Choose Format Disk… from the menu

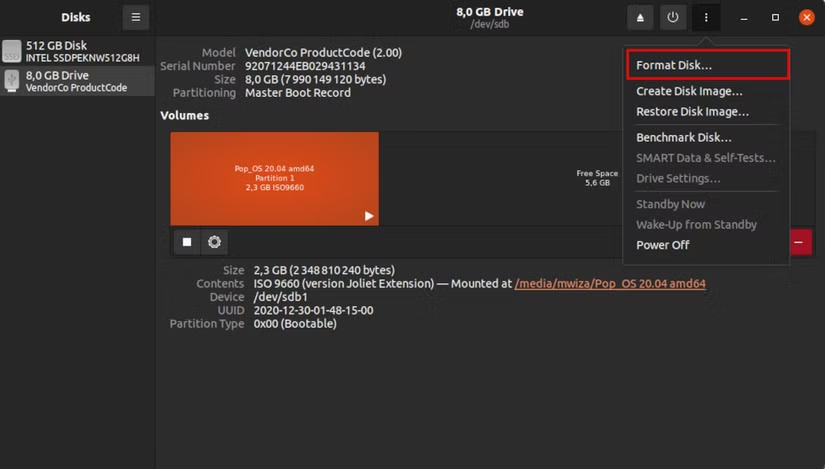(x=674, y=65)
